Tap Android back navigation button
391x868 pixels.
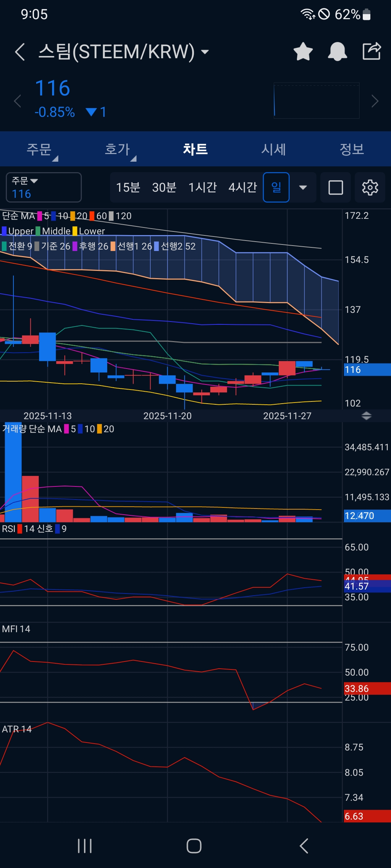pyautogui.click(x=304, y=846)
